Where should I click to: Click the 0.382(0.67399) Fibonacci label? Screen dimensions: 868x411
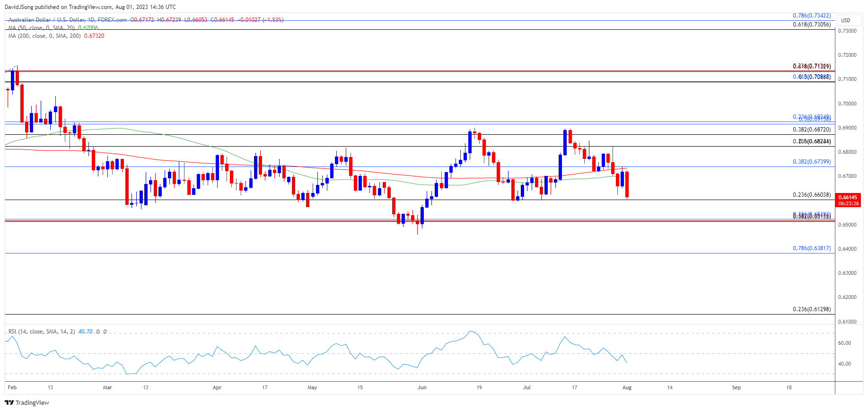pos(812,162)
